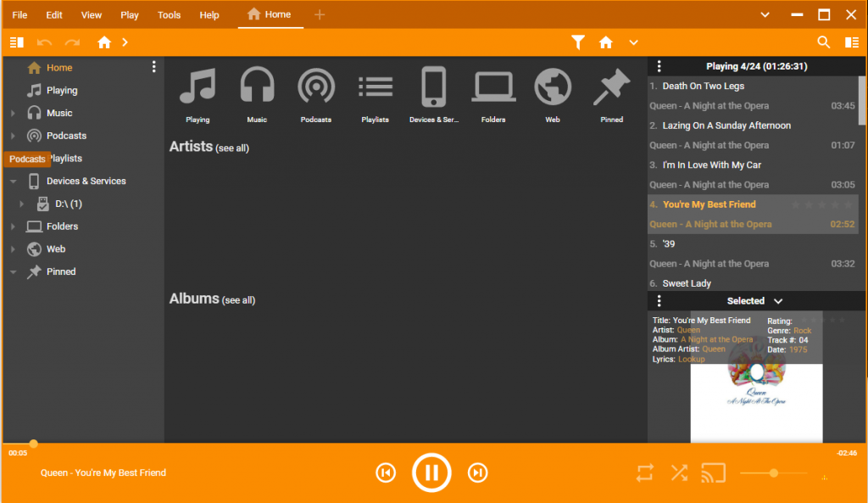Open the title bar dropdown chevron
This screenshot has height=503, width=868.
click(765, 15)
